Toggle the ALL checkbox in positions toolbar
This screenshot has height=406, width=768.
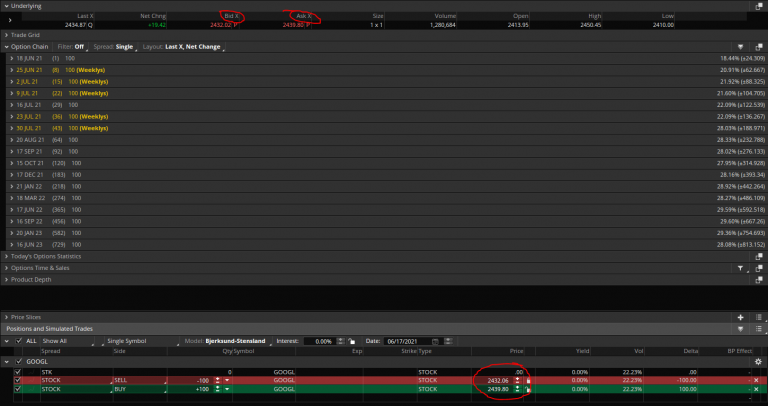point(17,341)
